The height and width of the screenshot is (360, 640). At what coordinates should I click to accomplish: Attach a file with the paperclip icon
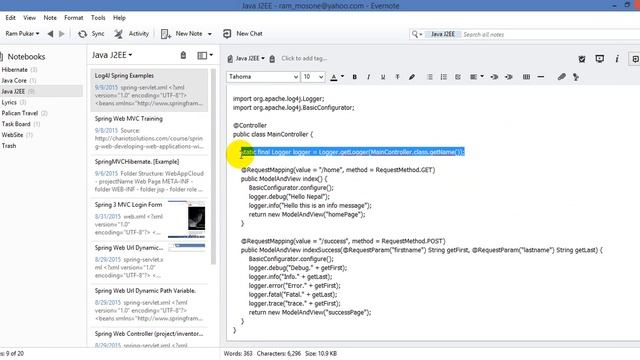coord(562,76)
